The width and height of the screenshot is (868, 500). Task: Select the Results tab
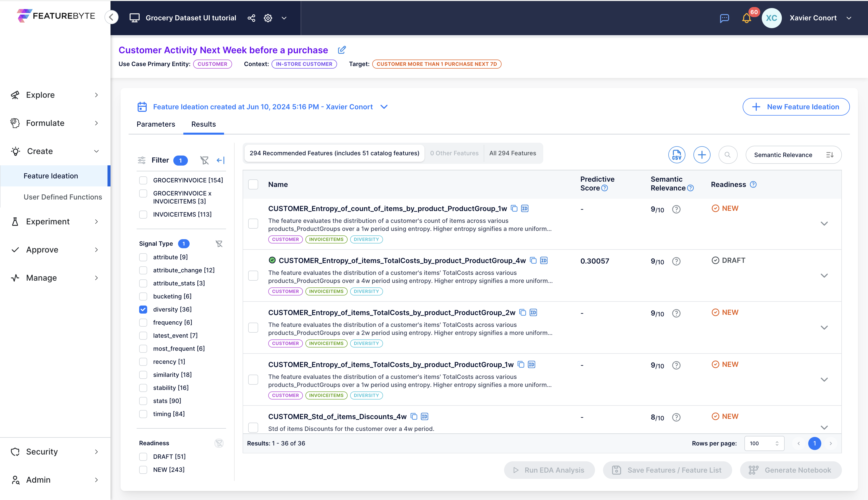click(x=203, y=124)
